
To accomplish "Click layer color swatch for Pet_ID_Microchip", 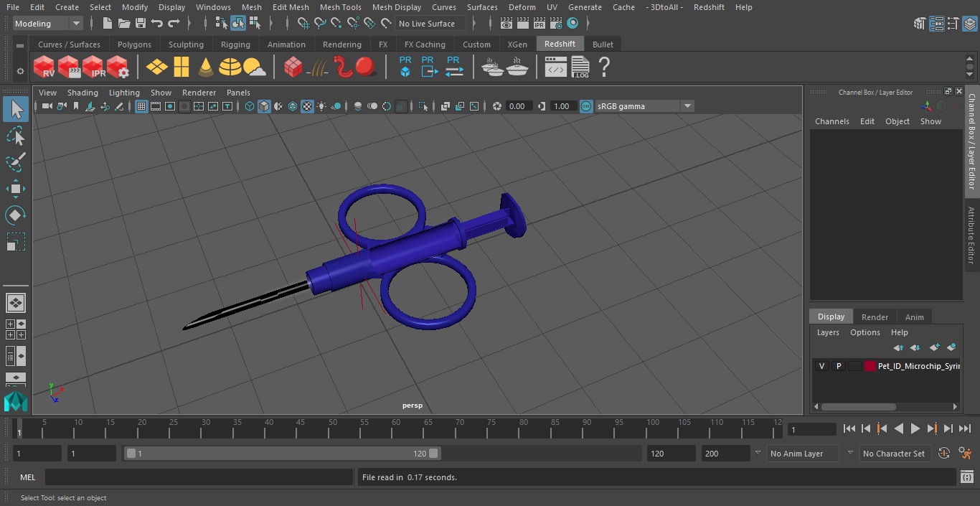I will coord(870,366).
